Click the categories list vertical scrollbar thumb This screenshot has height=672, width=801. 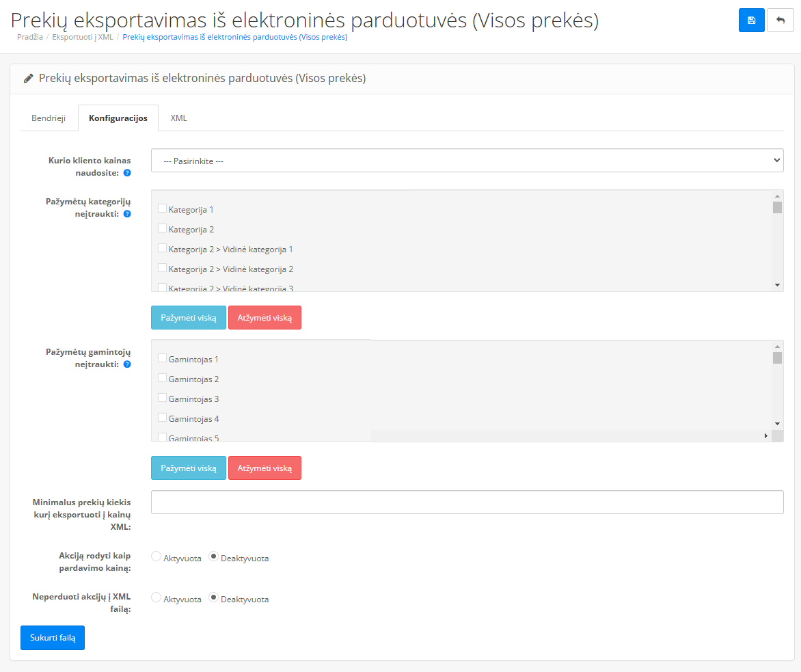point(777,208)
